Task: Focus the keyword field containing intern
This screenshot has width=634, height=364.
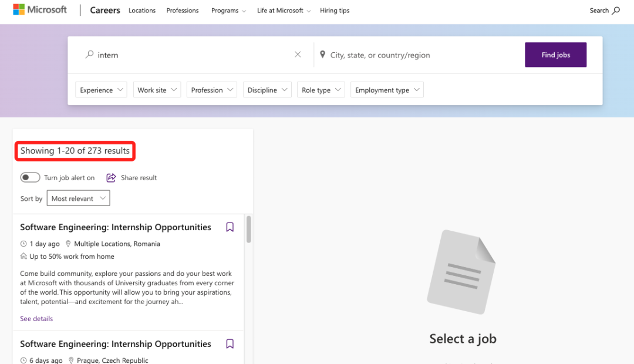Action: [x=194, y=55]
